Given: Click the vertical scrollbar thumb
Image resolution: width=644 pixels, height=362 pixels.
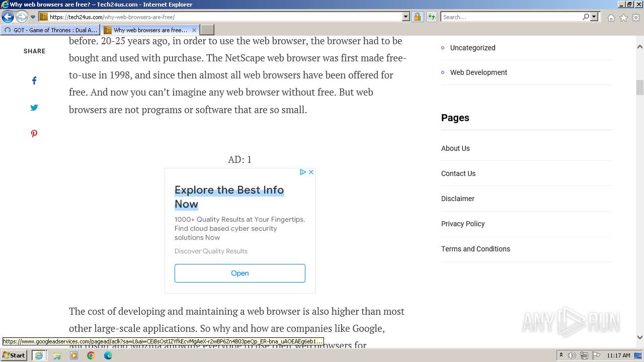Looking at the screenshot, I should (640, 87).
